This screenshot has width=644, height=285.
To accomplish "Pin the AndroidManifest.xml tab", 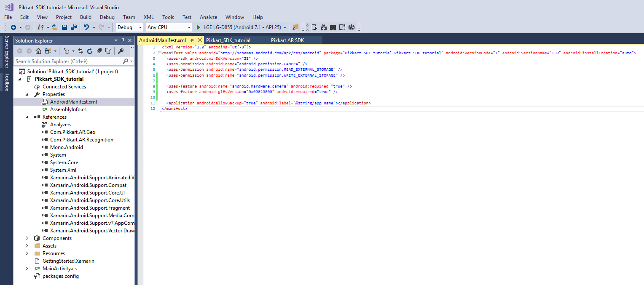I will coord(192,40).
